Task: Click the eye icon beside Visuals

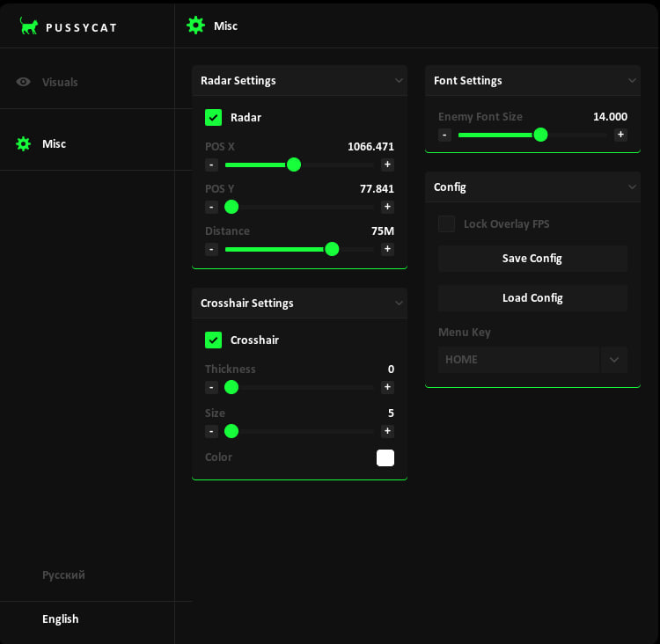Action: click(24, 82)
